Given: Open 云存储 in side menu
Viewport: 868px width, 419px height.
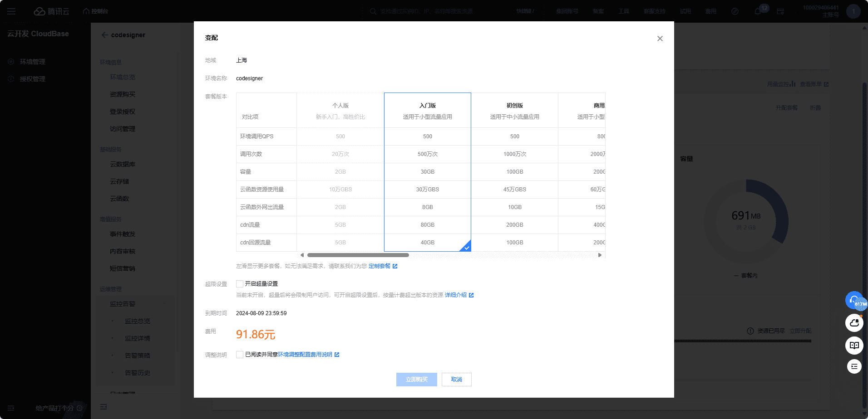Looking at the screenshot, I should click(x=119, y=181).
